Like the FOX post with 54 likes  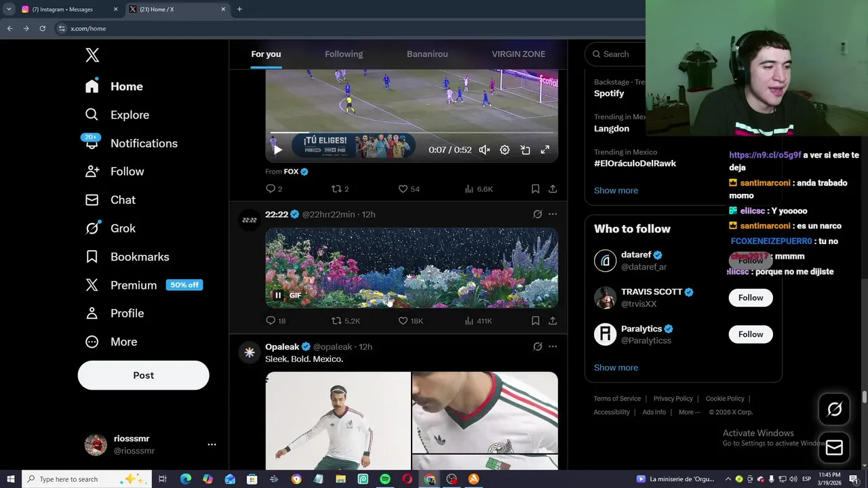(x=409, y=189)
